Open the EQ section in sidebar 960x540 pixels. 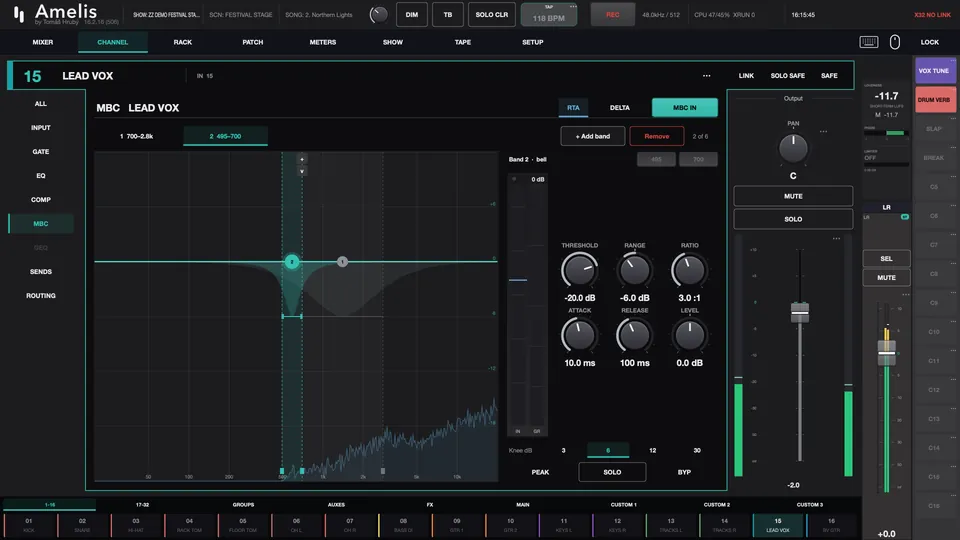(40, 176)
